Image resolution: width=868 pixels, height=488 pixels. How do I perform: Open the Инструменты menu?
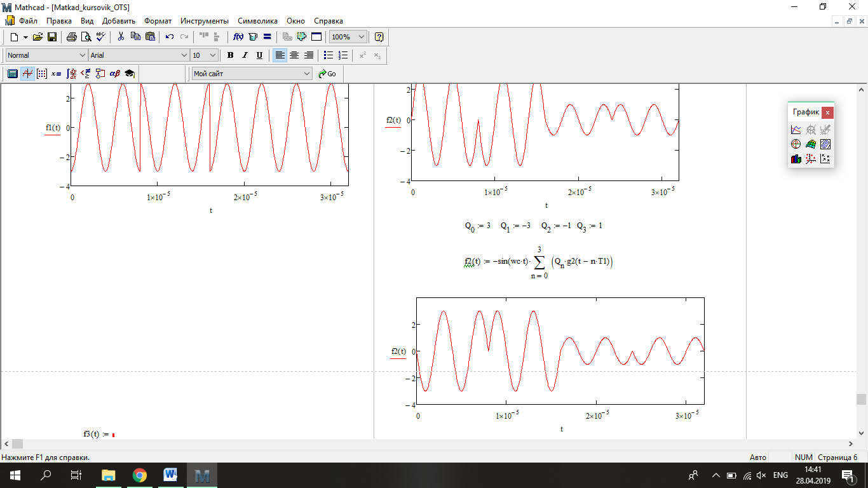click(x=204, y=21)
